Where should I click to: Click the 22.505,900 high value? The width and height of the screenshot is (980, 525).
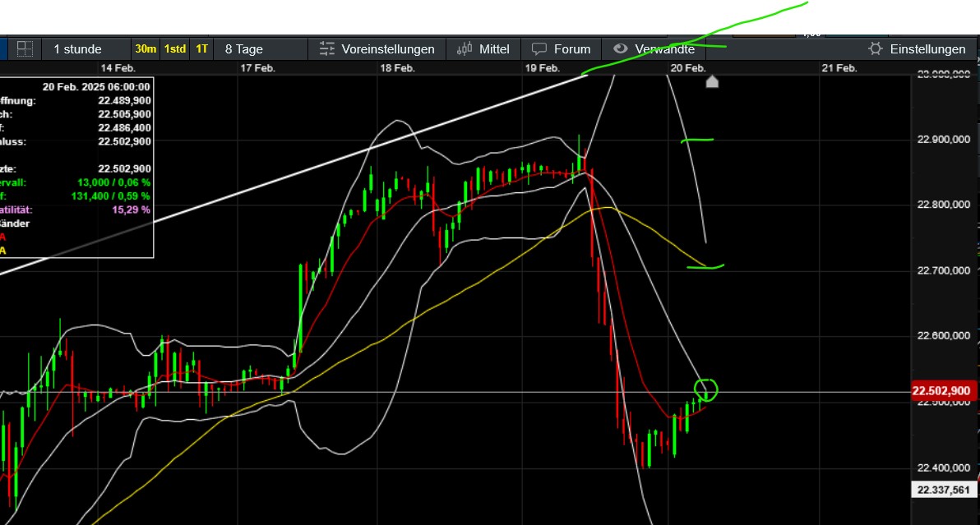(124, 114)
